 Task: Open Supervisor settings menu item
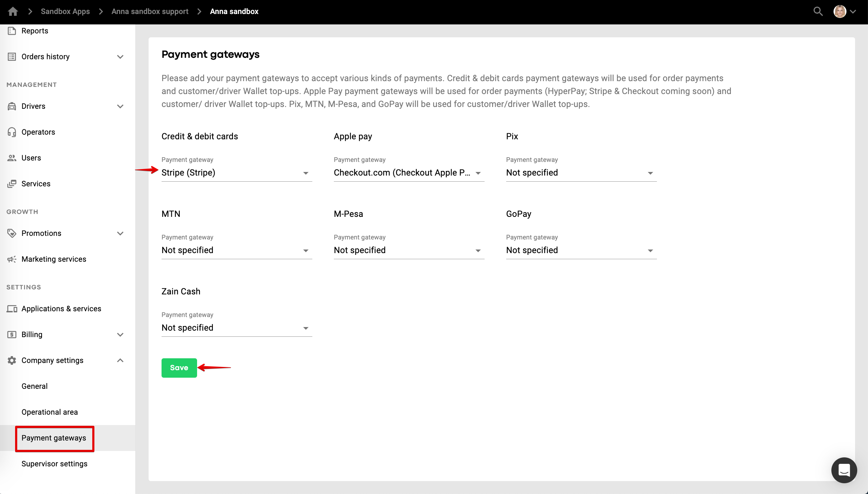[55, 464]
